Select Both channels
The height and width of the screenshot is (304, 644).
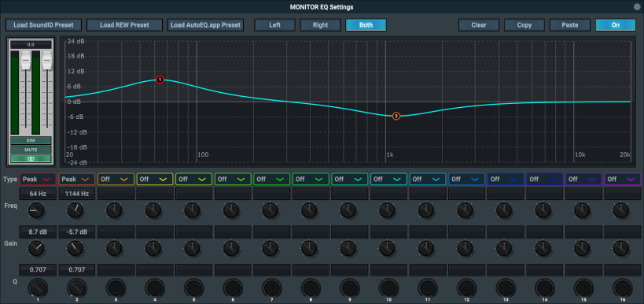(x=366, y=25)
